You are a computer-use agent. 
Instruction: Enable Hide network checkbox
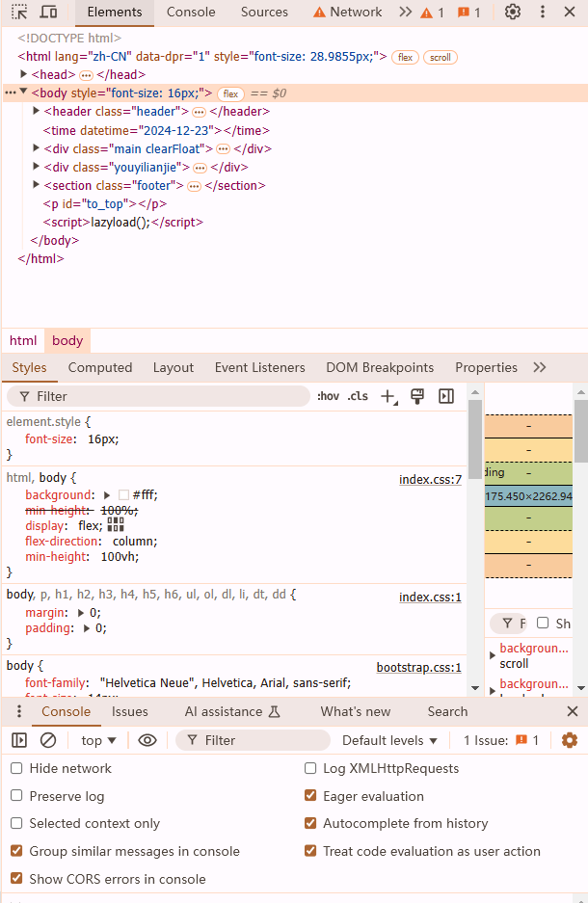coord(16,768)
